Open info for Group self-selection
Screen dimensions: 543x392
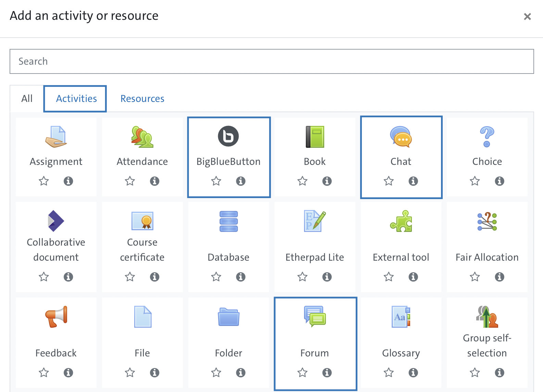click(x=500, y=373)
